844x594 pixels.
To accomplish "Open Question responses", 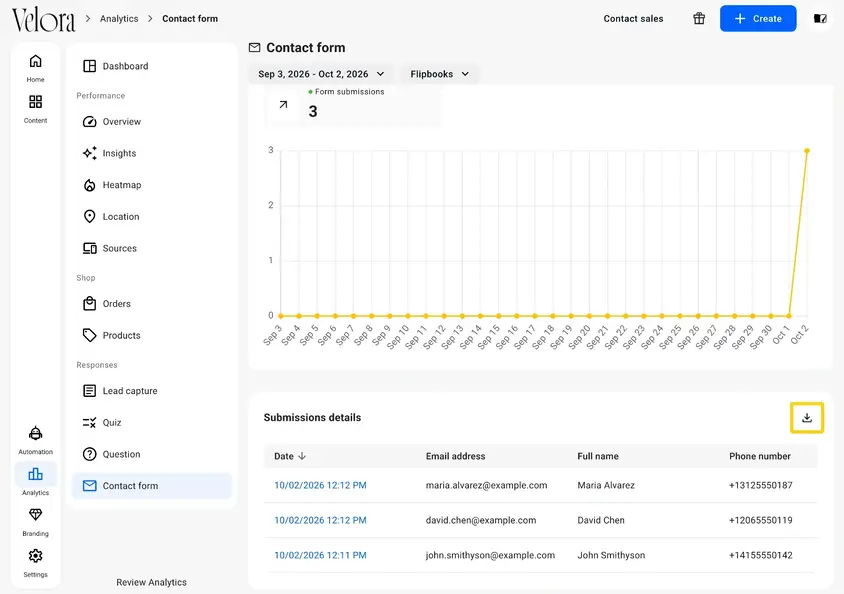I will coord(152,455).
